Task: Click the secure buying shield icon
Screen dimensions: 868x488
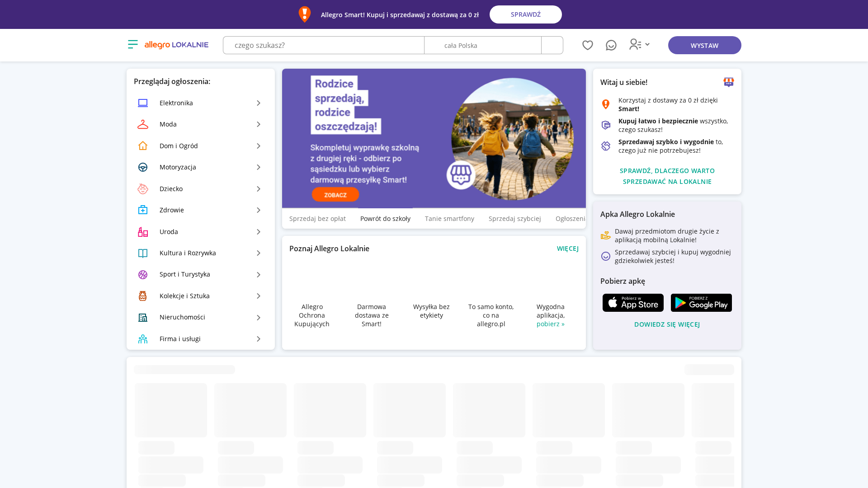Action: pyautogui.click(x=606, y=125)
